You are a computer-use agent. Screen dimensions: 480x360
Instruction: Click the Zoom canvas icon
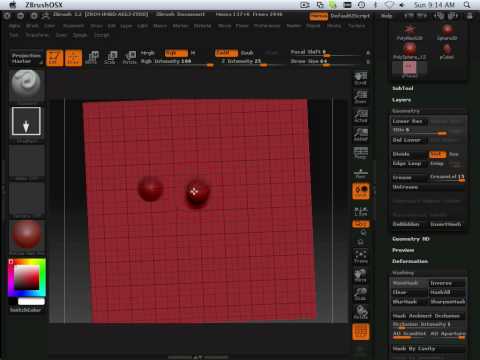coord(361,97)
